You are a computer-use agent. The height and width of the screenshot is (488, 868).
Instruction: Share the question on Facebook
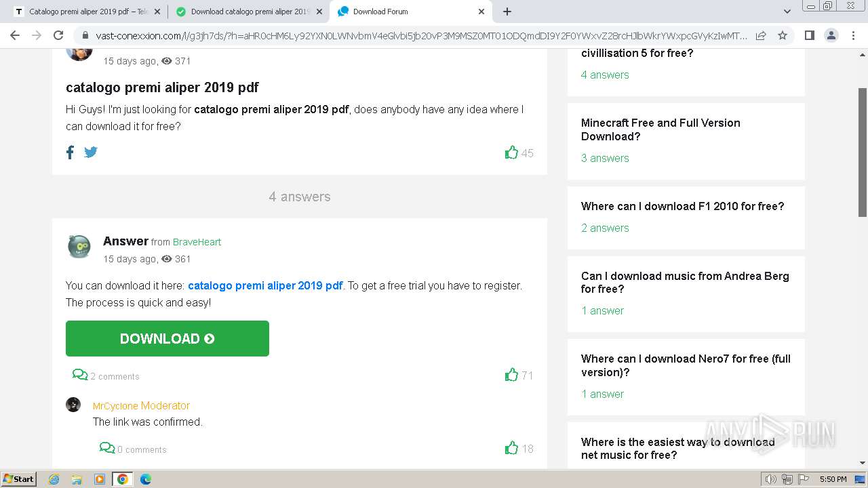click(x=70, y=152)
